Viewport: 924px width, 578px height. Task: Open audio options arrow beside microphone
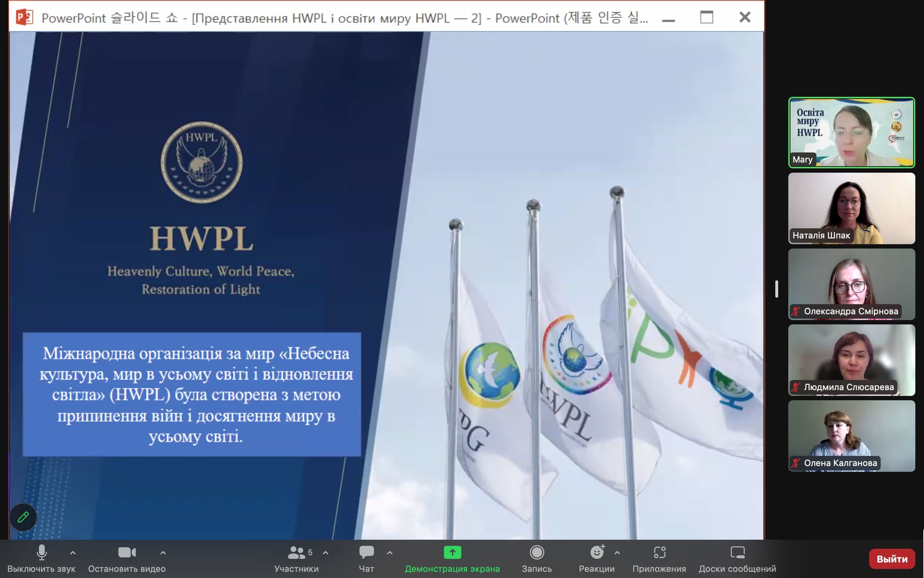tap(73, 552)
